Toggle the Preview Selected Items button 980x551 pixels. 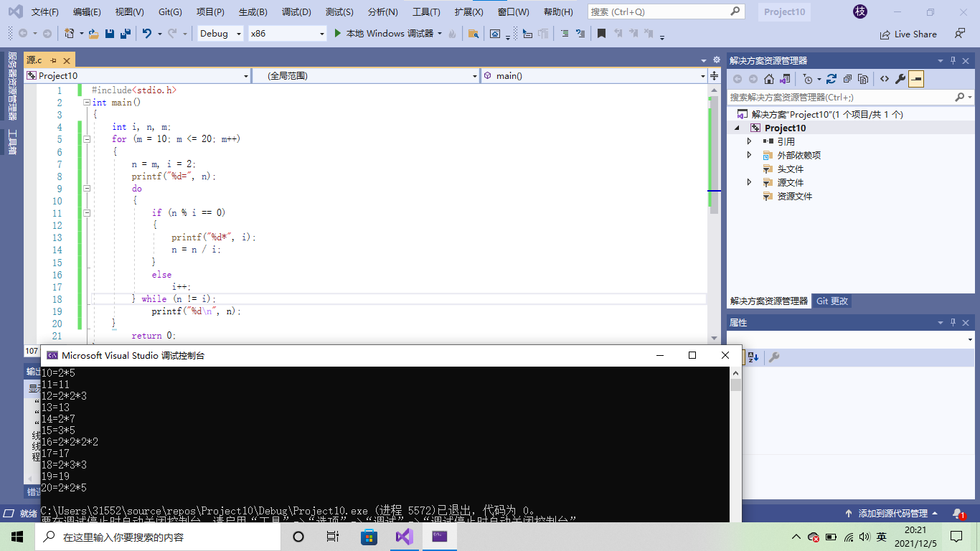coord(915,79)
